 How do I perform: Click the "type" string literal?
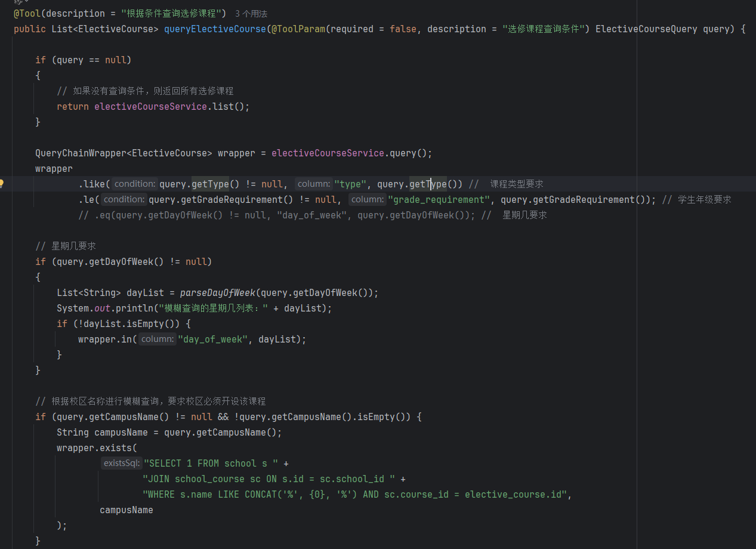point(350,184)
